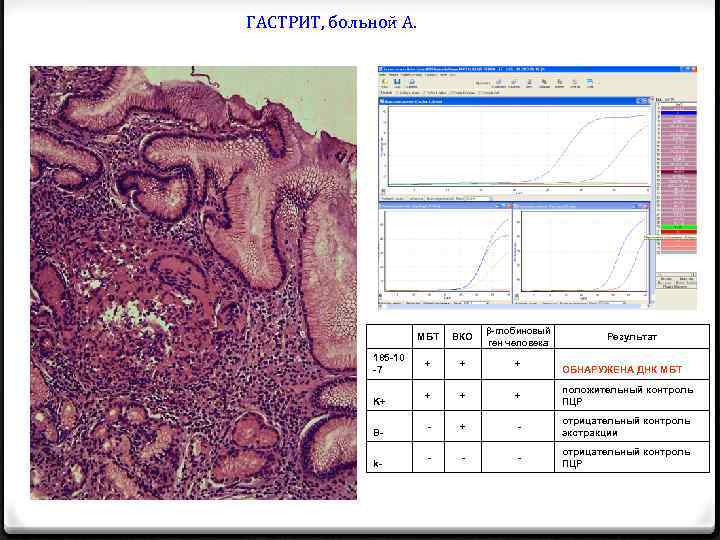Click the blue window-shaped icon ending the PCR toolbar
Viewport: 720px width, 540px height.
click(590, 82)
